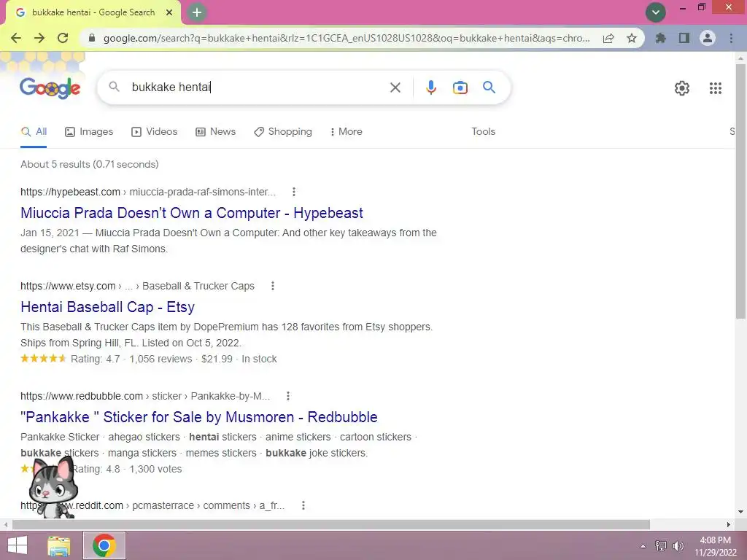Image resolution: width=747 pixels, height=560 pixels.
Task: Show hidden system tray icons
Action: [643, 546]
